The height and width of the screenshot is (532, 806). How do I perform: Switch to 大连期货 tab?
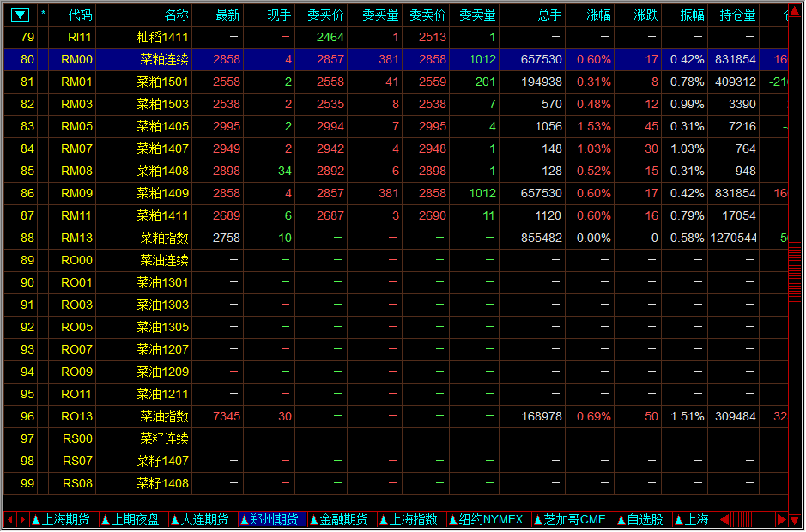pos(201,520)
